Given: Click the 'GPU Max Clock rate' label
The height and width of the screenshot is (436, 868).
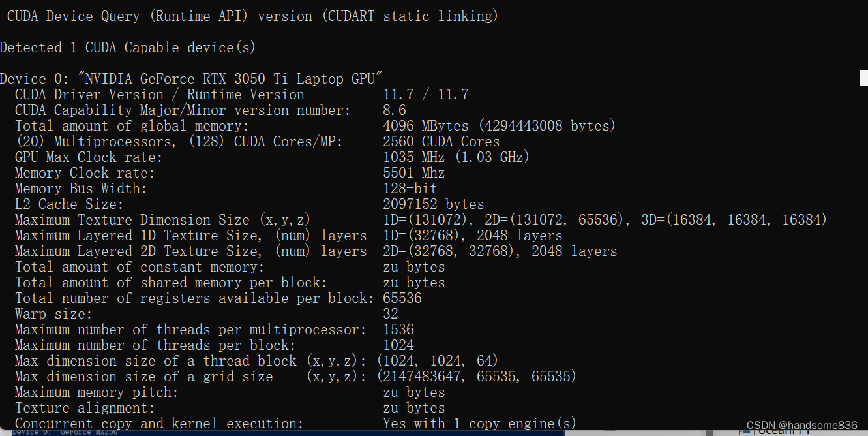Looking at the screenshot, I should click(89, 157).
